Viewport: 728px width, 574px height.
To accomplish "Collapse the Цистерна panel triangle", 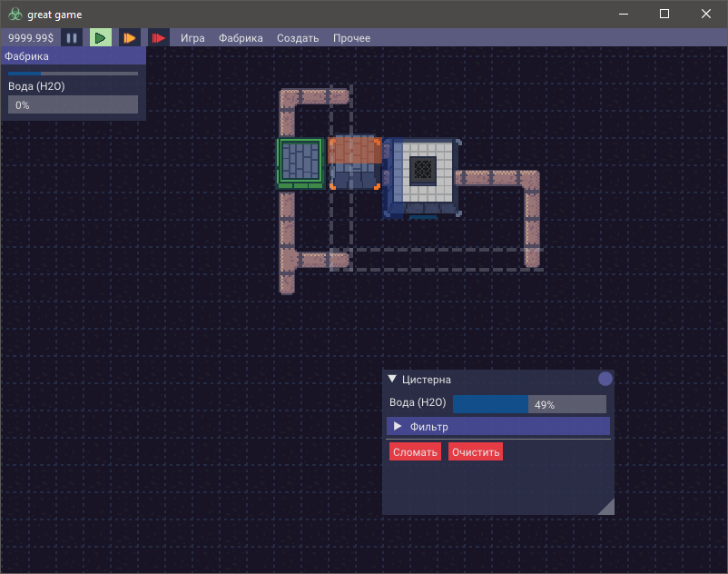I will [x=392, y=379].
